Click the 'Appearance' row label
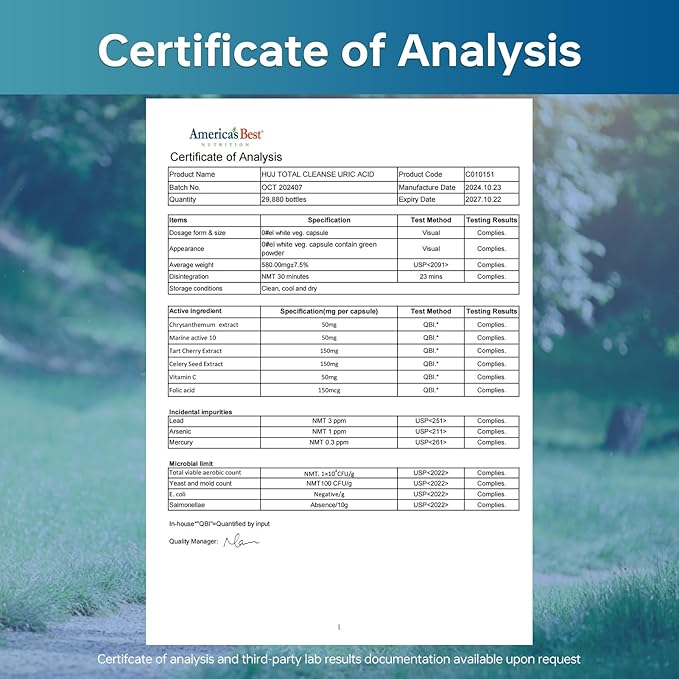 [x=186, y=249]
